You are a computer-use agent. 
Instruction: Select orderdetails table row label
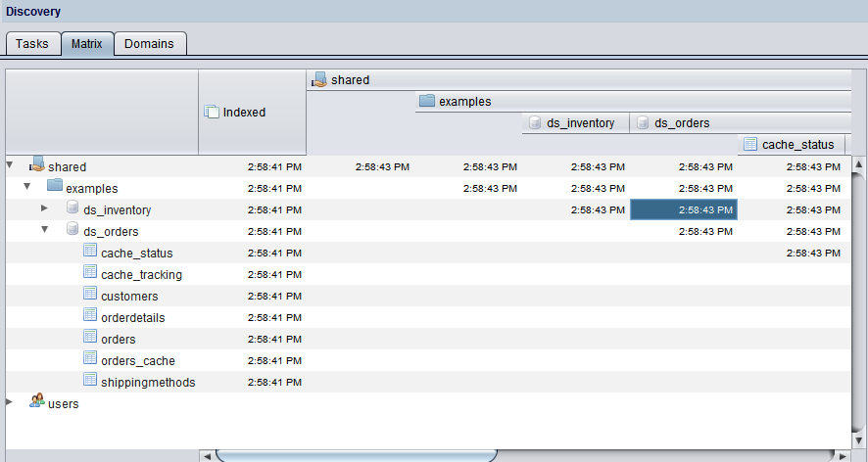pos(133,318)
